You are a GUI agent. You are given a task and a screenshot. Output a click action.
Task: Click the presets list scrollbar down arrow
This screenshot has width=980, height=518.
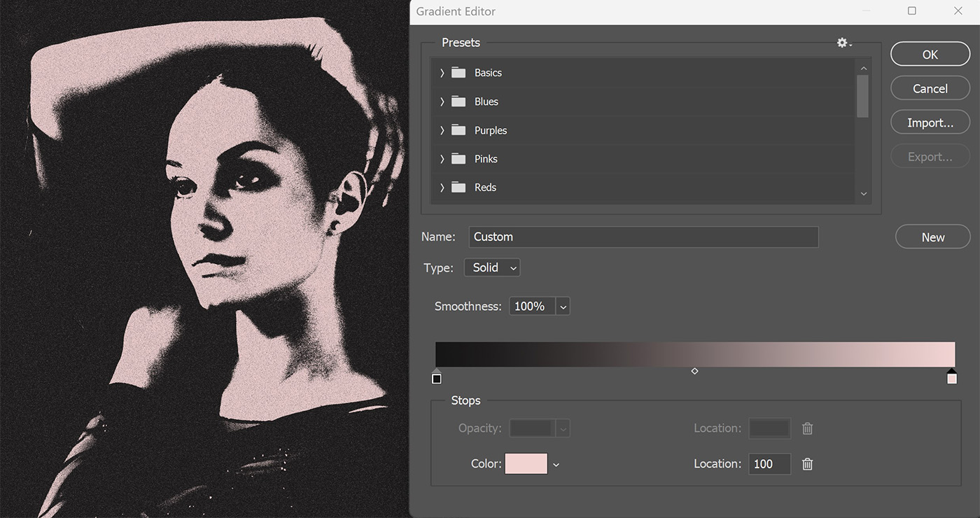(863, 193)
